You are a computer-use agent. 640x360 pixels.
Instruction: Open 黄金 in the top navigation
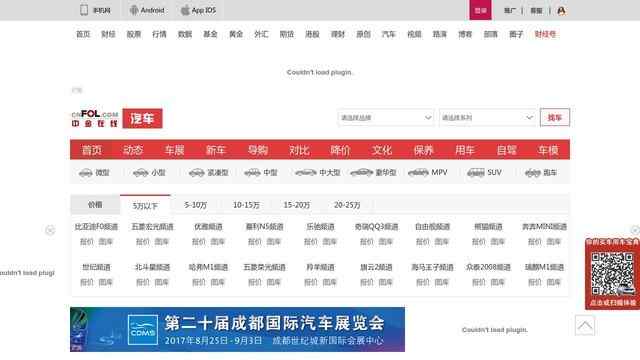[x=236, y=34]
